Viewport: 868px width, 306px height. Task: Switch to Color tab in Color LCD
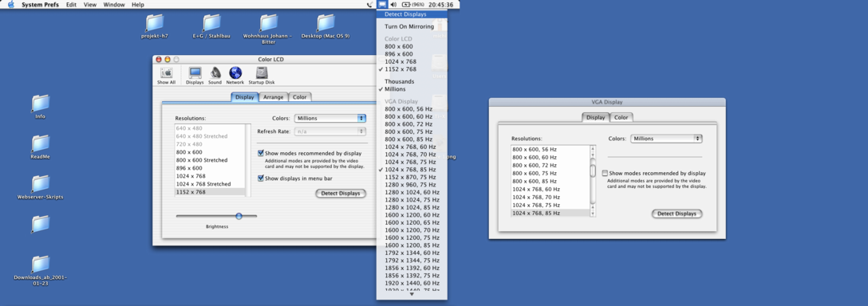coord(300,97)
